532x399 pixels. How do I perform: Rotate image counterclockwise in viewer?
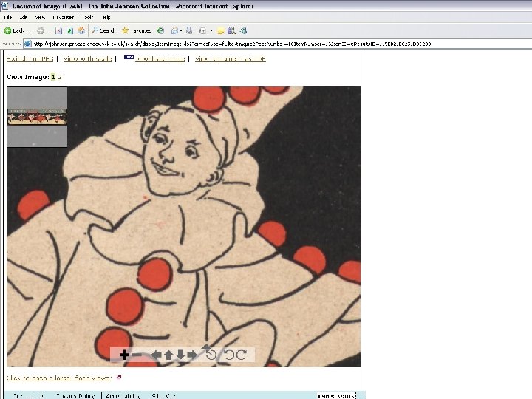tap(230, 355)
